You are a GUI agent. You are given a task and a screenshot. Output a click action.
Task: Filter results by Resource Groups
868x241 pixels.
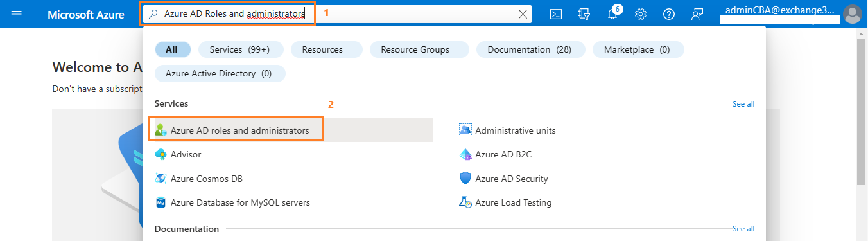coord(415,49)
